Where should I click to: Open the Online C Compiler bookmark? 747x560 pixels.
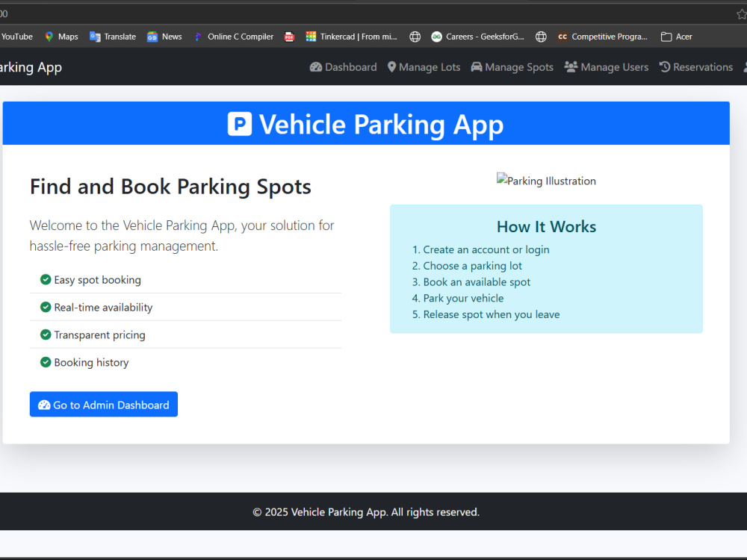233,37
